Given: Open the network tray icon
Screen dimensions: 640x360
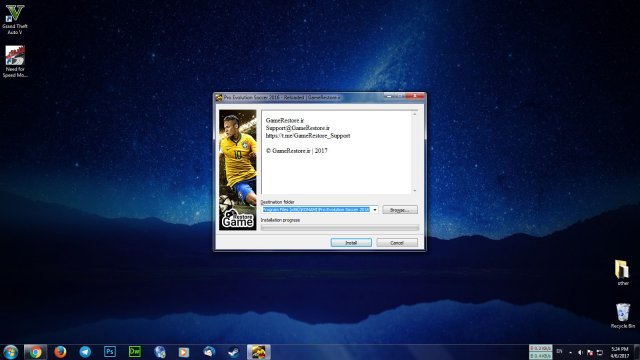Looking at the screenshot, I should pos(600,352).
